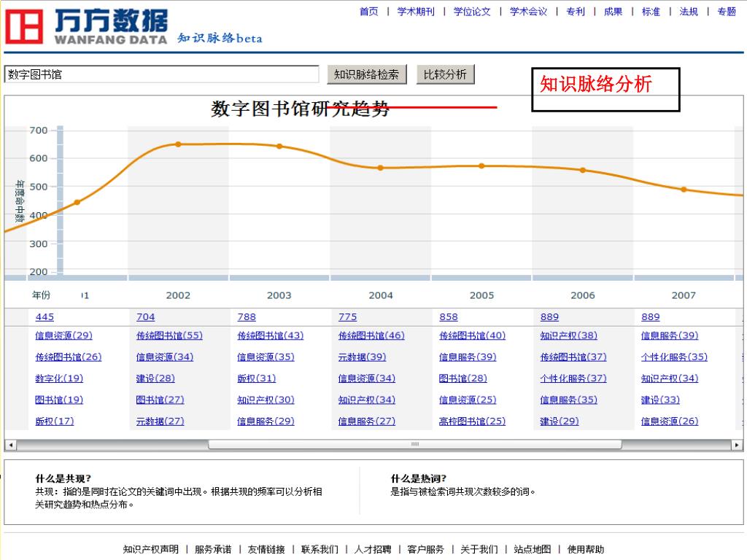The height and width of the screenshot is (560, 747).
Task: Select the 2006 data point on trend curve
Action: (583, 170)
